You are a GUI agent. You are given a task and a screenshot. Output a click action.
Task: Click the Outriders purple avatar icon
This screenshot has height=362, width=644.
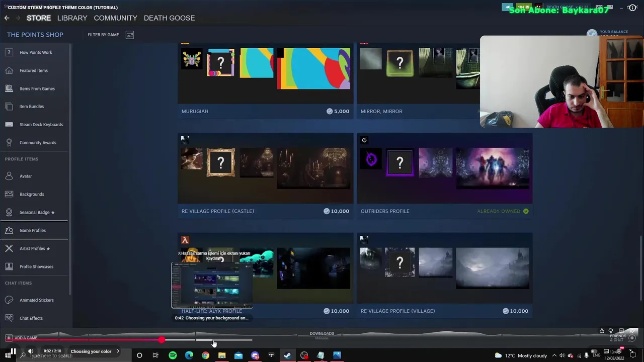[x=371, y=159]
